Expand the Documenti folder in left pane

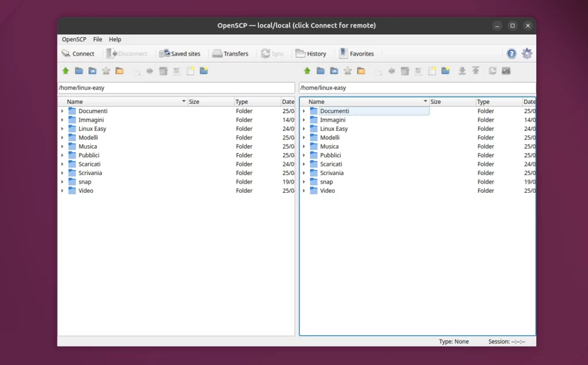[x=62, y=111]
